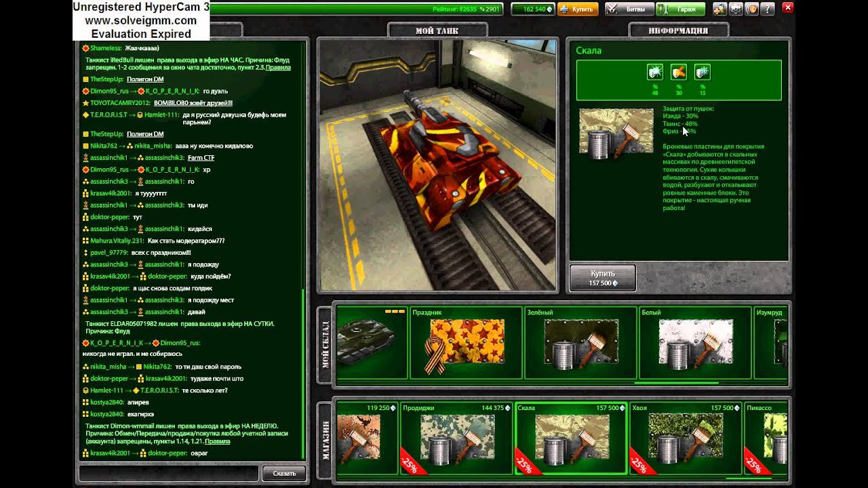
Task: Open the help question mark icon
Action: 768,9
